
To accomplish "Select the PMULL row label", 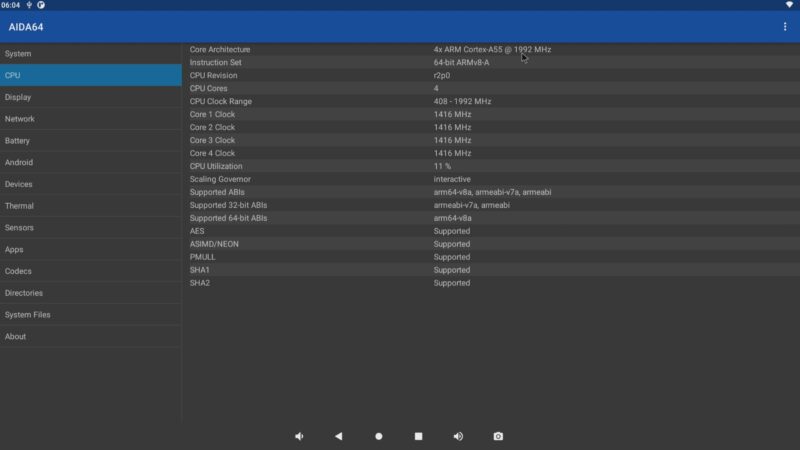I will [203, 257].
